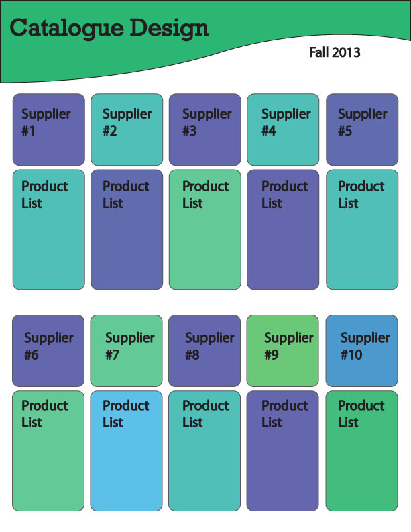Choose the Supplier #4 tile
411x532 pixels.
[x=283, y=129]
